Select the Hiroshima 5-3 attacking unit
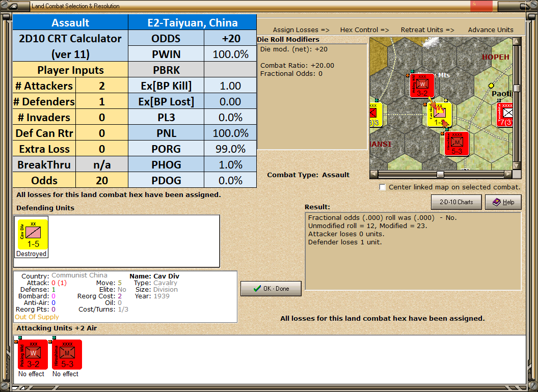The image size is (538, 392). click(x=67, y=355)
